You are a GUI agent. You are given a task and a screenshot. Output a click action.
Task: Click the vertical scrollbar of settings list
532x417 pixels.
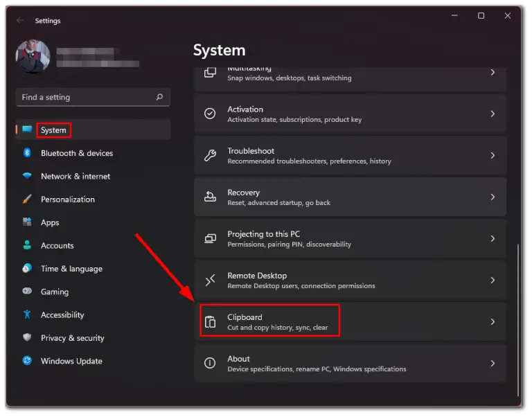click(x=517, y=320)
